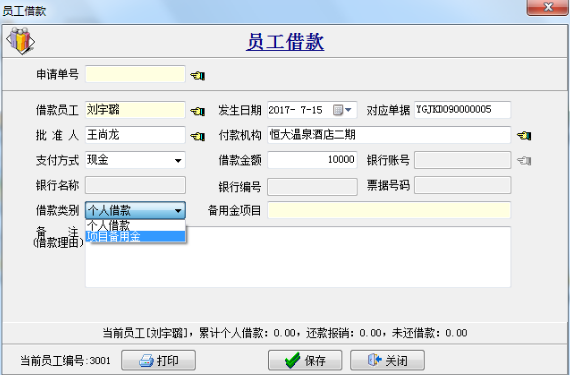
Task: Click the 对应单据 document number field
Action: pos(462,110)
